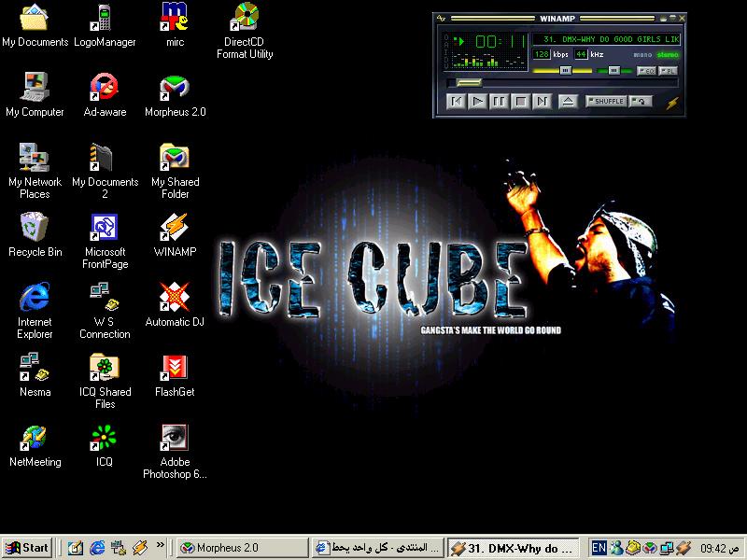Click Winamp windowshade mode button
The image size is (747, 560).
coord(672,19)
